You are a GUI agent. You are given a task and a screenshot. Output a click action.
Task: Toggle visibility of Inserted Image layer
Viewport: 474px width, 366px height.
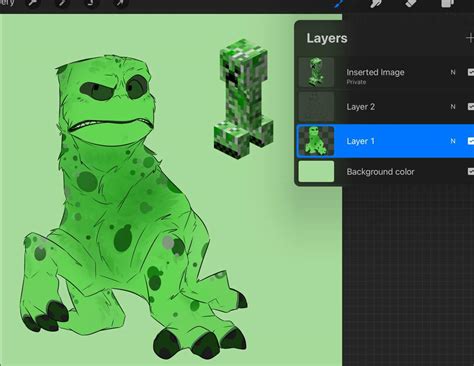point(471,72)
